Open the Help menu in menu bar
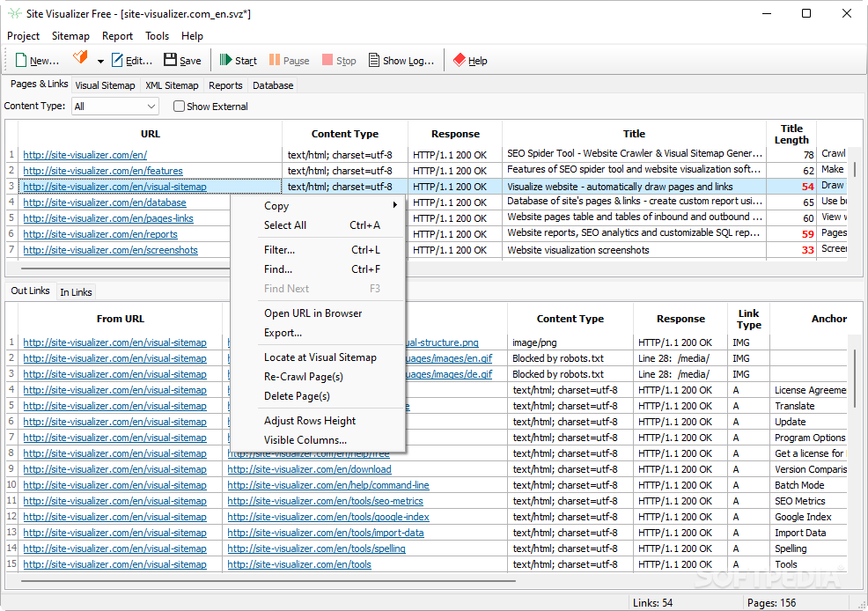 [192, 36]
